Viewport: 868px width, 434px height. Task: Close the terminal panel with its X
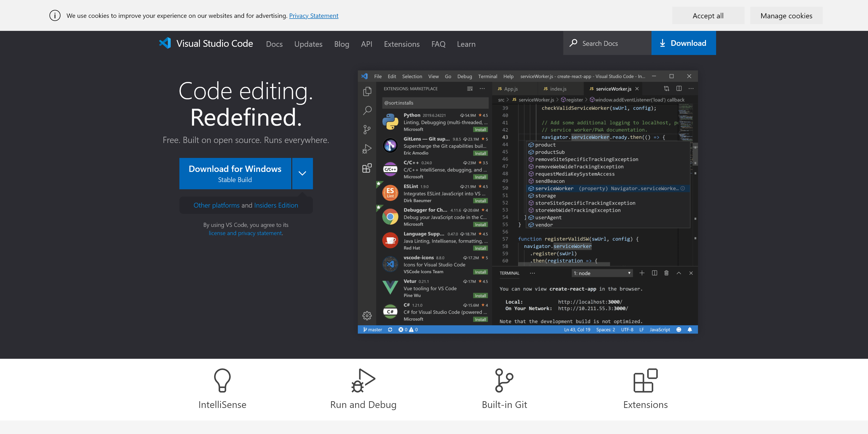(x=691, y=273)
